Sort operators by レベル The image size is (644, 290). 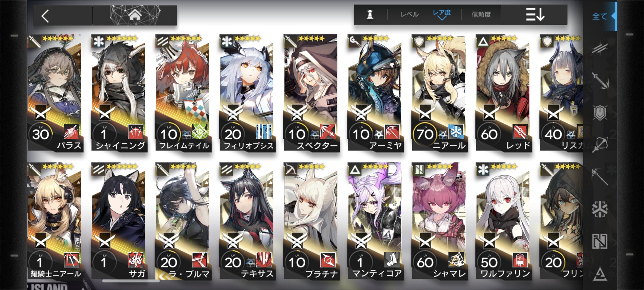click(409, 15)
